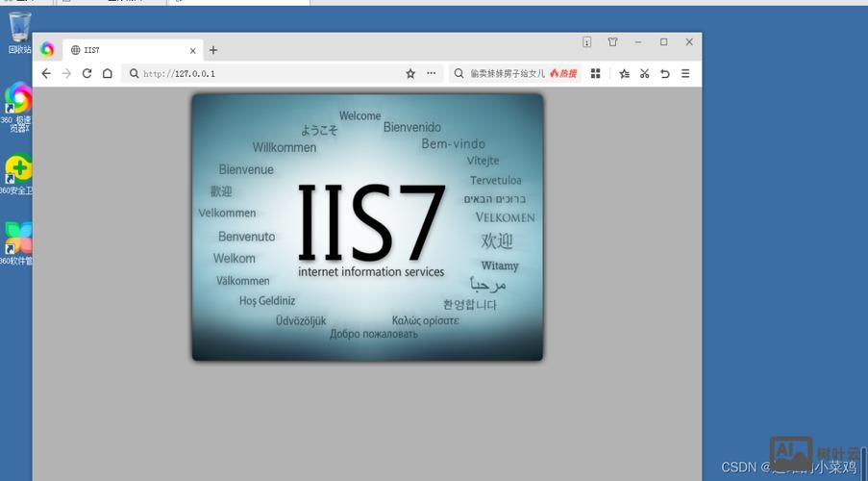Maximize the browser window
Screen dimensions: 868x481
click(x=663, y=42)
